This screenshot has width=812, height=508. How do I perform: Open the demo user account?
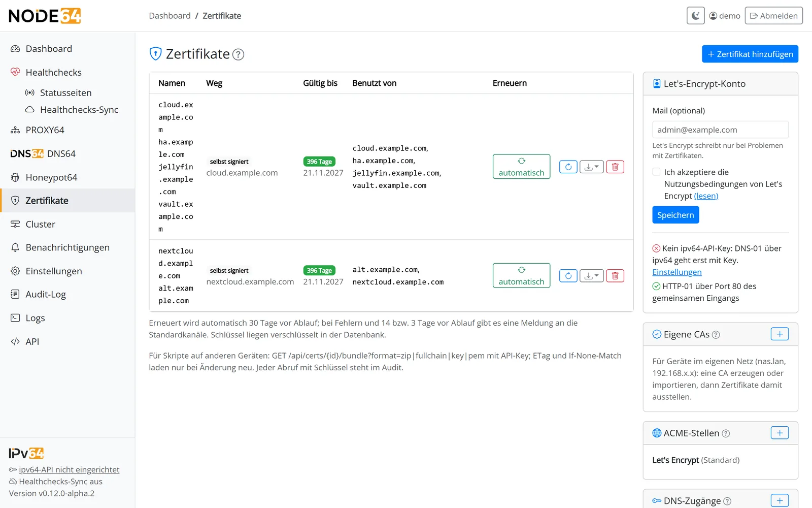[725, 16]
